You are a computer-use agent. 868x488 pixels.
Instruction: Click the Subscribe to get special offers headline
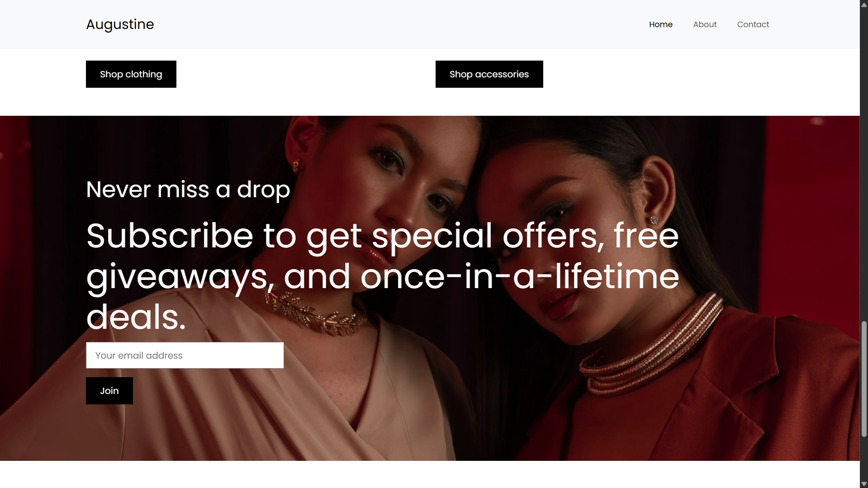coord(383,276)
